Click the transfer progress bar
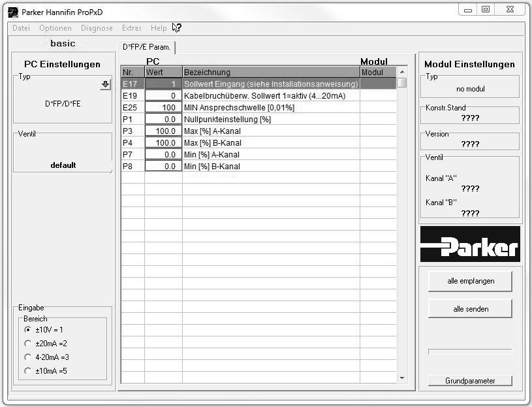Screen dimensions: 532x407 pyautogui.click(x=470, y=351)
